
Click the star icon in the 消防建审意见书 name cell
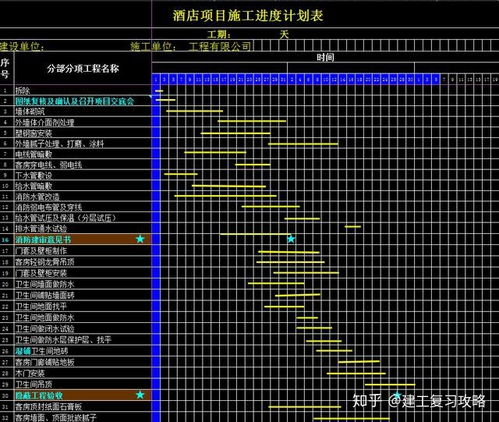click(x=140, y=239)
